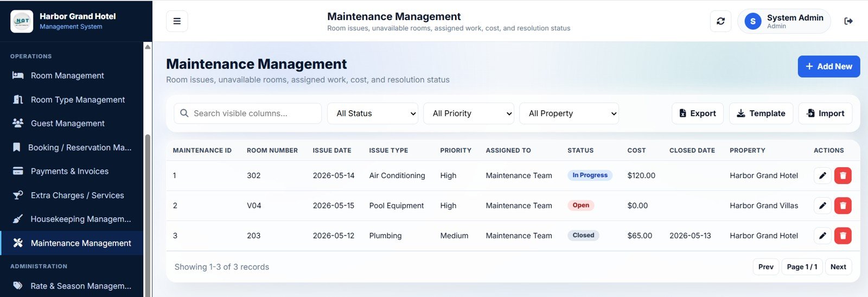The width and height of the screenshot is (868, 297).
Task: Delete maintenance record for room 203
Action: 843,236
